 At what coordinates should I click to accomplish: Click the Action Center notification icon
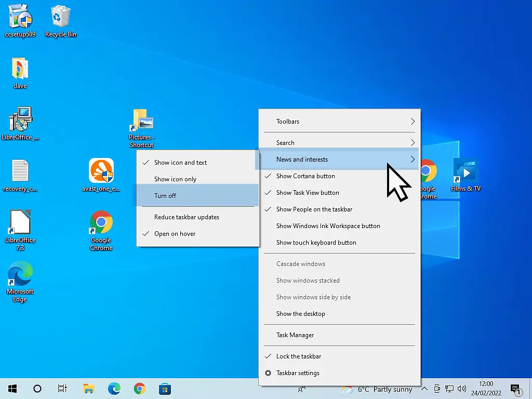click(x=515, y=388)
